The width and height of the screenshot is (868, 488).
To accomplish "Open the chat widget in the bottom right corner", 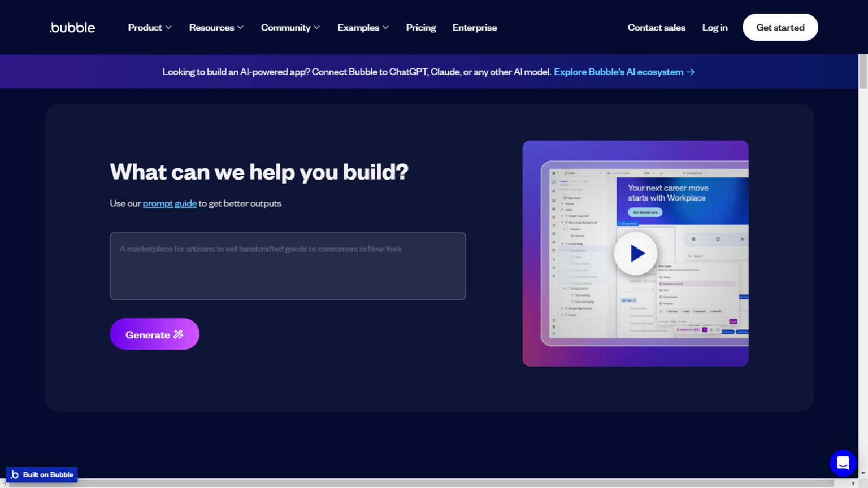I will click(x=843, y=463).
